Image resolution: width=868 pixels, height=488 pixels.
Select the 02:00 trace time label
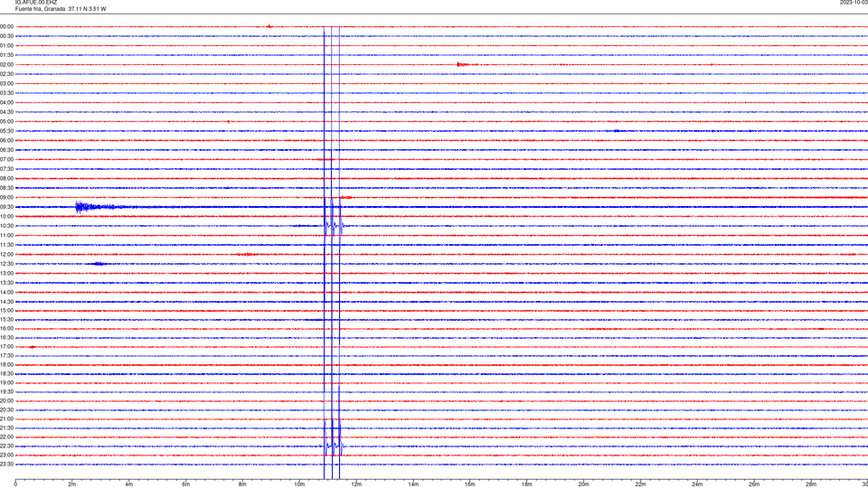(x=6, y=65)
